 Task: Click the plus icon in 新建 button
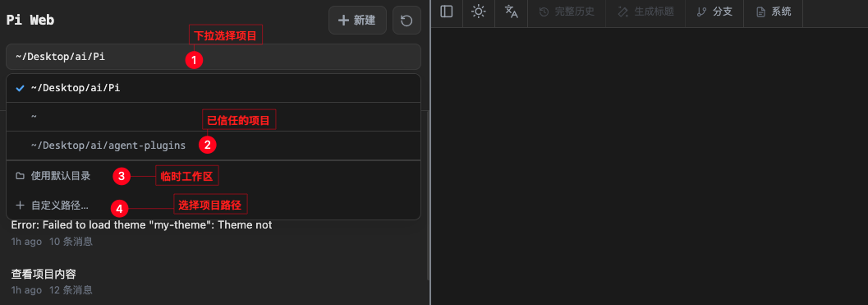click(343, 21)
